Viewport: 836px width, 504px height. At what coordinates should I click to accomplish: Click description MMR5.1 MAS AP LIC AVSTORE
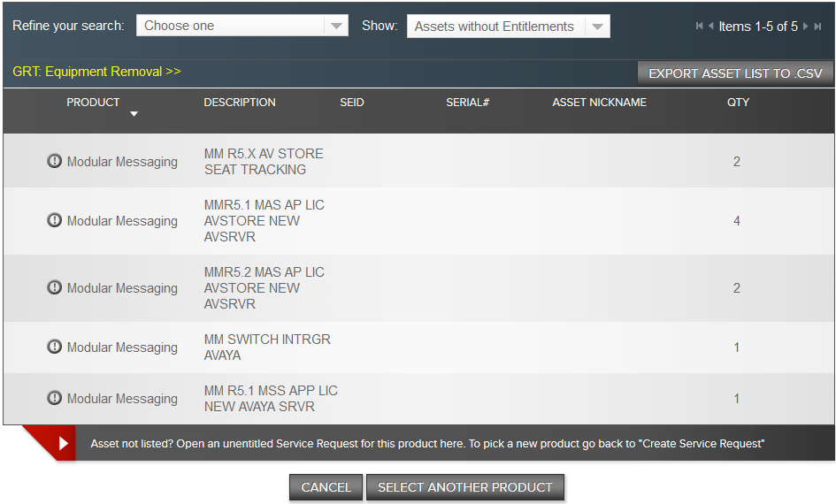tap(264, 220)
